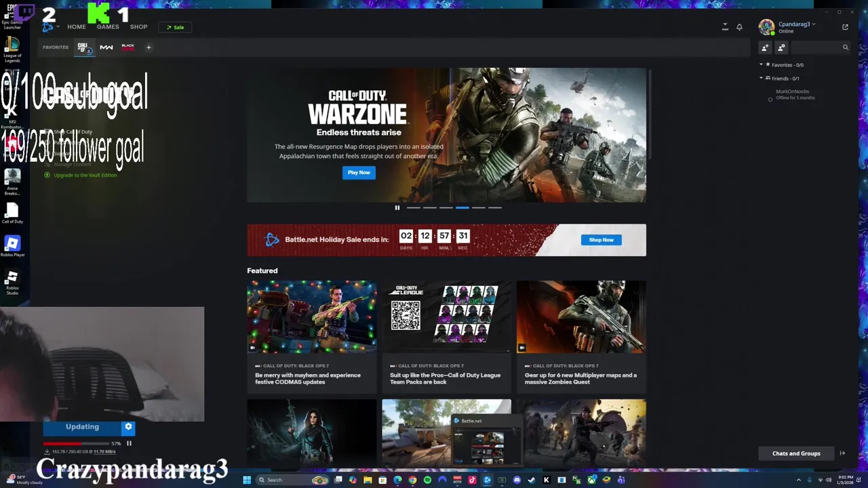This screenshot has width=868, height=488.
Task: Go to the HOME tab
Action: point(77,27)
